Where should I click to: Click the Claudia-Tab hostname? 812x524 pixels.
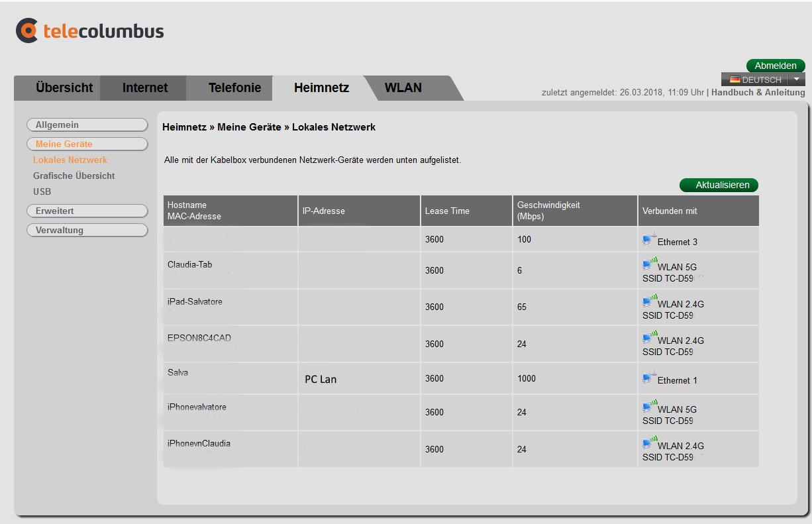189,264
